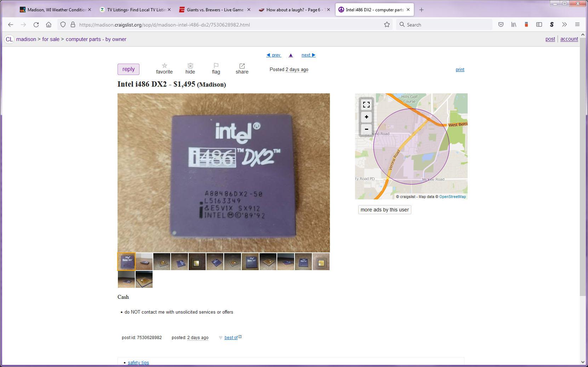Open computer parts - by owner link
Viewport: 588px width, 367px height.
point(96,39)
